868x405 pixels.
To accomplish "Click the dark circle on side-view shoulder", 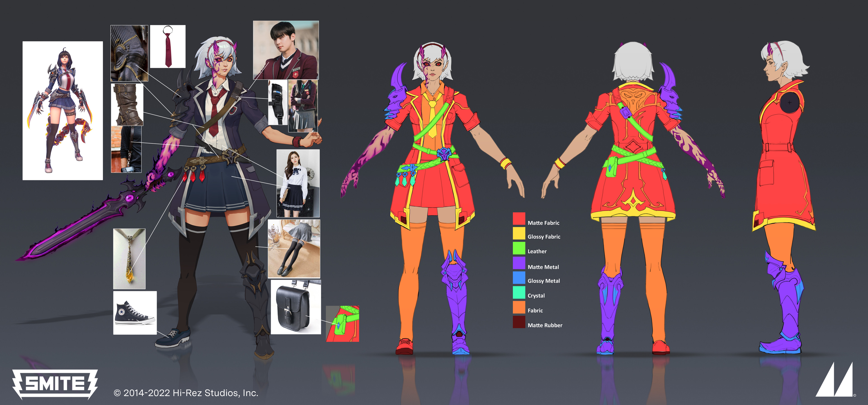I will (x=790, y=102).
